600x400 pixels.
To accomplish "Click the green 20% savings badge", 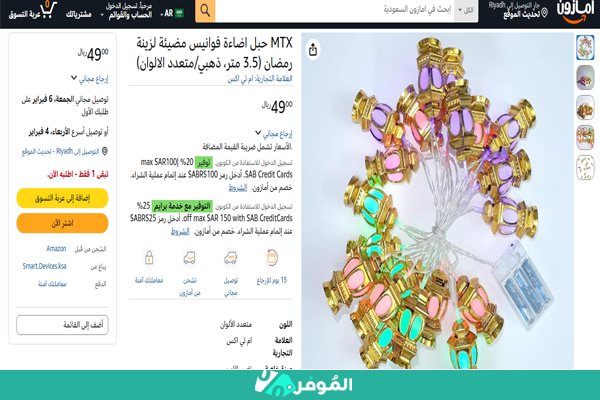I will pyautogui.click(x=204, y=162).
